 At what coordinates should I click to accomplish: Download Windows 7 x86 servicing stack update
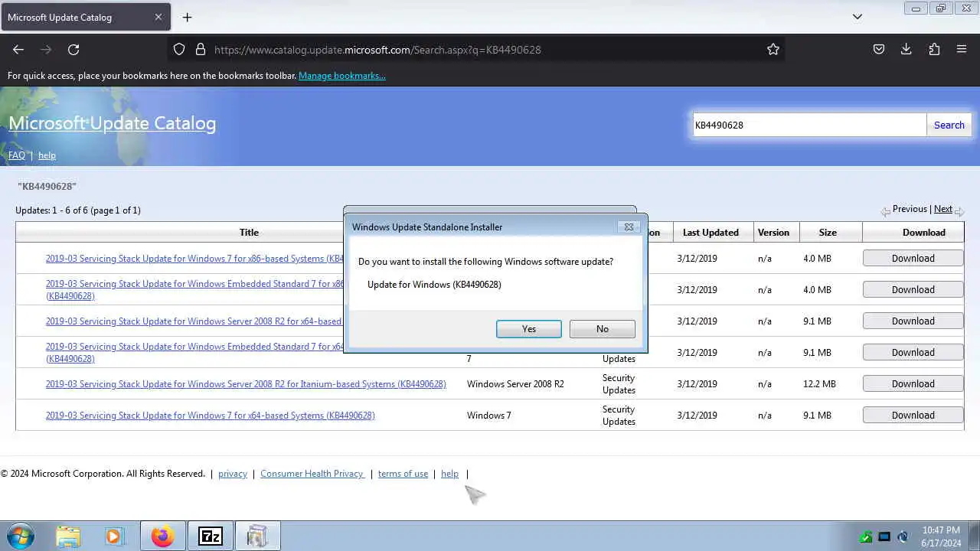tap(913, 259)
